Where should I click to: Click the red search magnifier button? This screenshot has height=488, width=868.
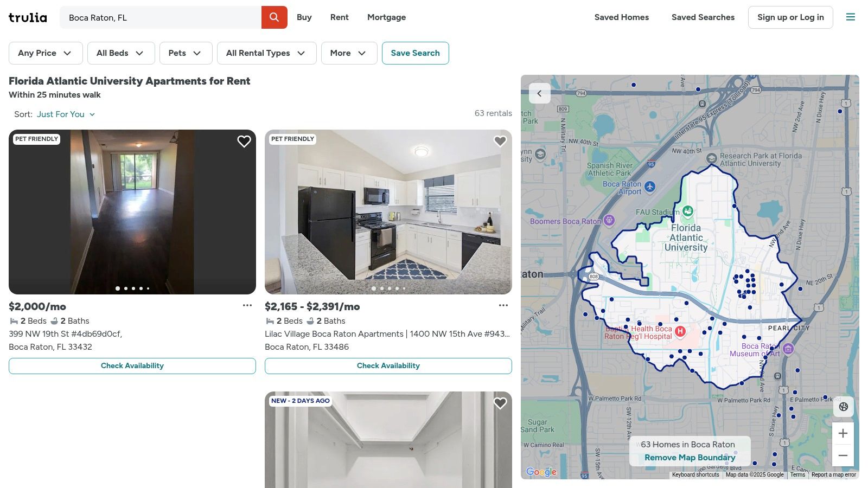pos(275,17)
